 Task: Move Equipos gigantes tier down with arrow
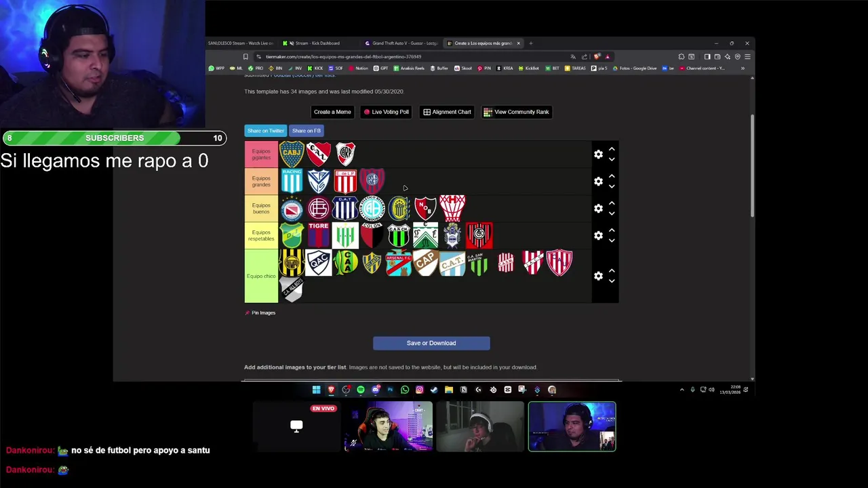tap(612, 159)
